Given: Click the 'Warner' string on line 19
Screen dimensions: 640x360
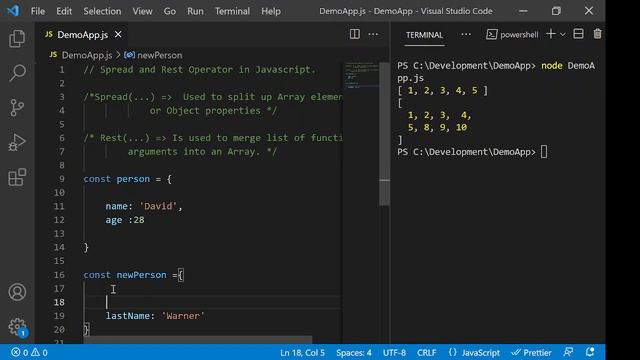Looking at the screenshot, I should [183, 316].
